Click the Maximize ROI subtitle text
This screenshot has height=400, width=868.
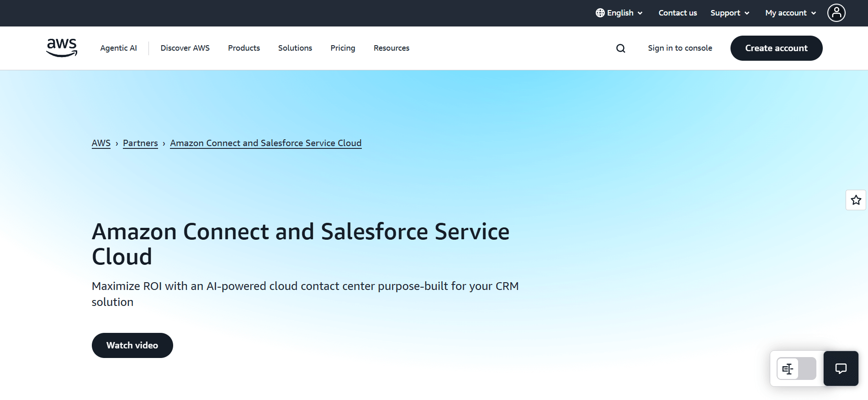(x=305, y=294)
